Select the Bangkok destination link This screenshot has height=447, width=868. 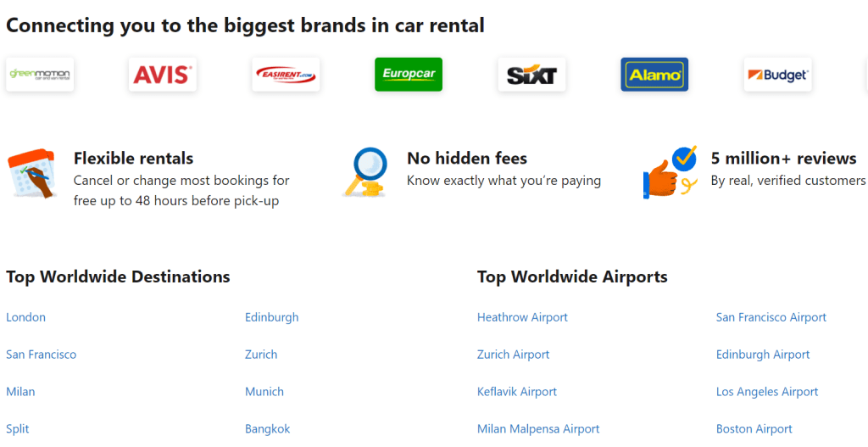click(x=267, y=429)
